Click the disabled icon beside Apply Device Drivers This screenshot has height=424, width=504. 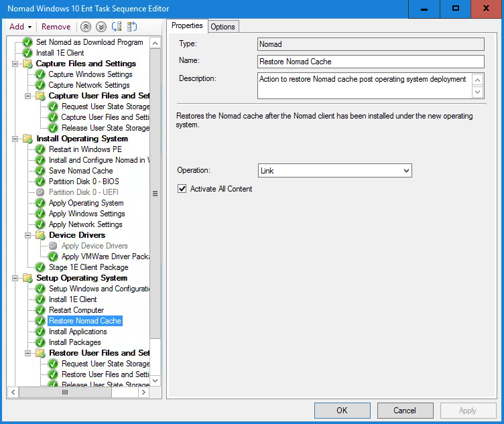coord(53,246)
